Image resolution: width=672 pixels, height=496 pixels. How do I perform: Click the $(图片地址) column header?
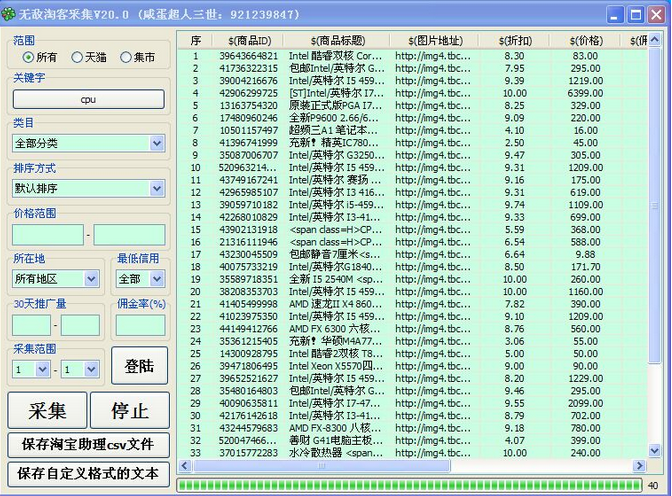[435, 41]
